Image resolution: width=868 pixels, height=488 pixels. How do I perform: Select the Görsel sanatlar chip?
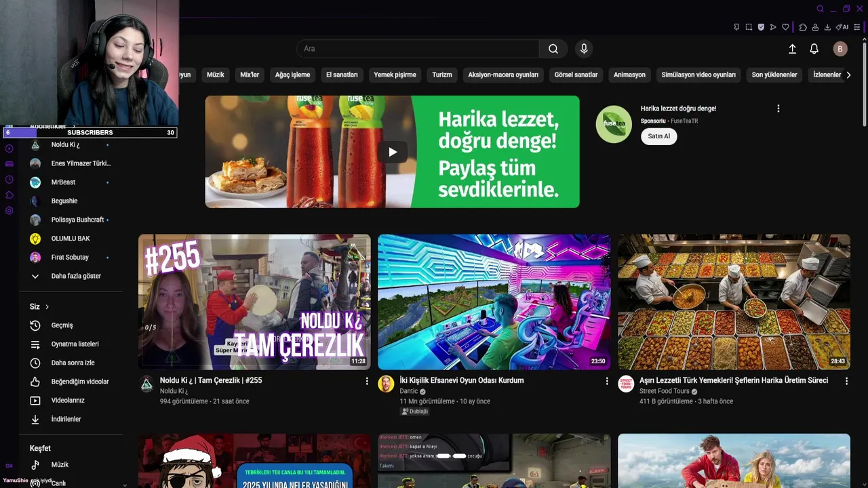(576, 75)
